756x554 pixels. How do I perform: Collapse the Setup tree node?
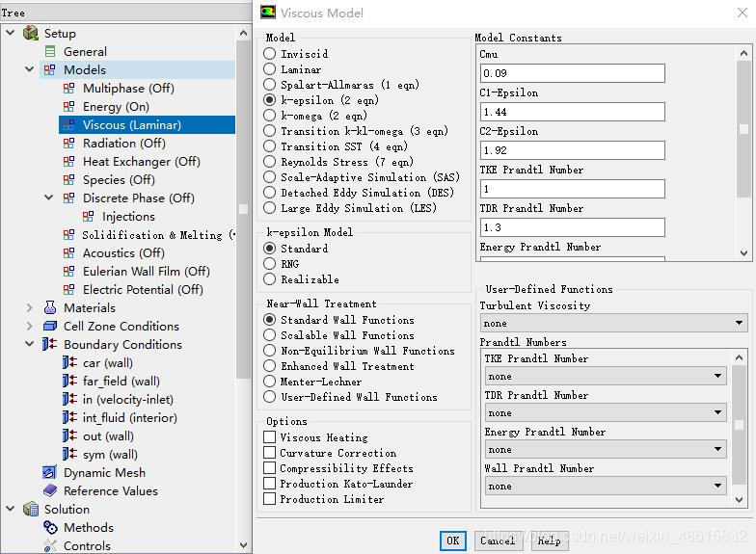(10, 33)
